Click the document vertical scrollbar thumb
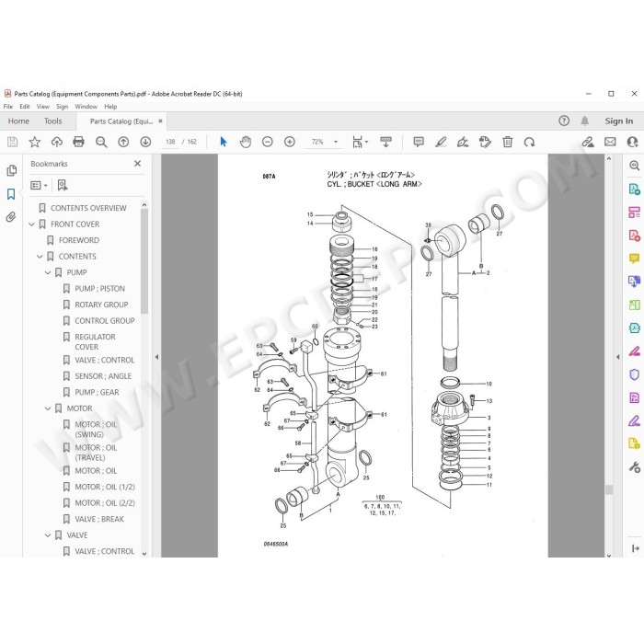The width and height of the screenshot is (644, 644). pyautogui.click(x=609, y=489)
